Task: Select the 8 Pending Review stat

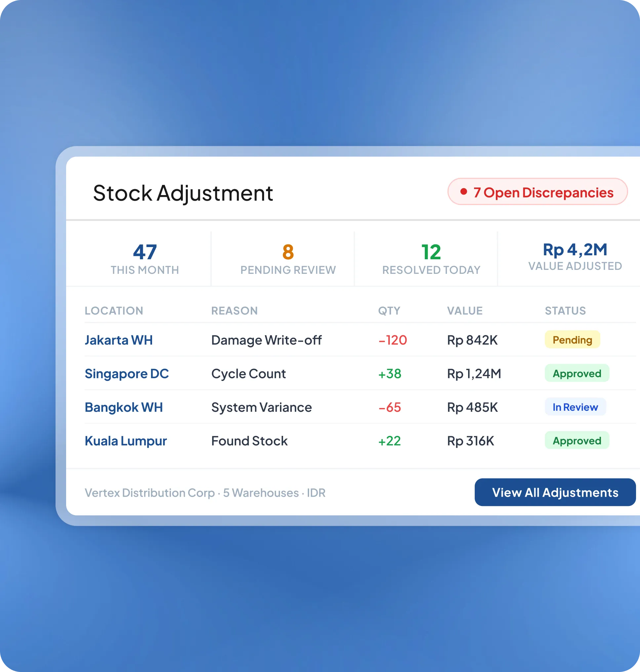Action: click(x=288, y=259)
